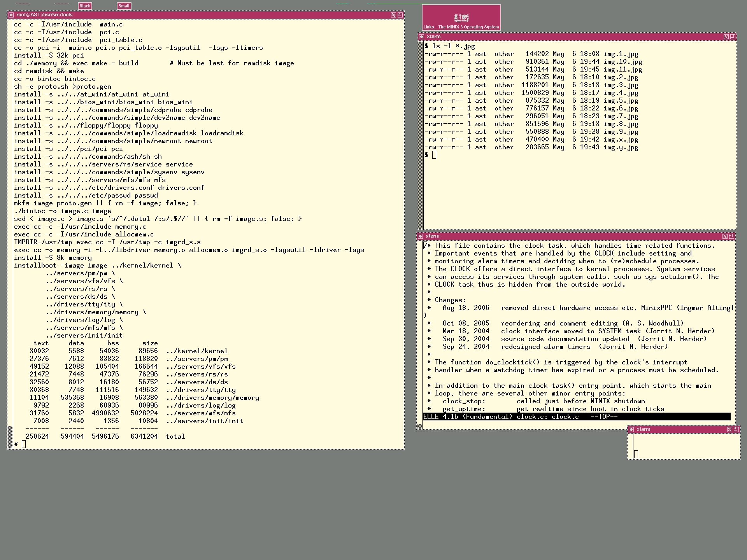
Task: Open the Links MINIX 3 Operating System icon
Action: tap(461, 18)
